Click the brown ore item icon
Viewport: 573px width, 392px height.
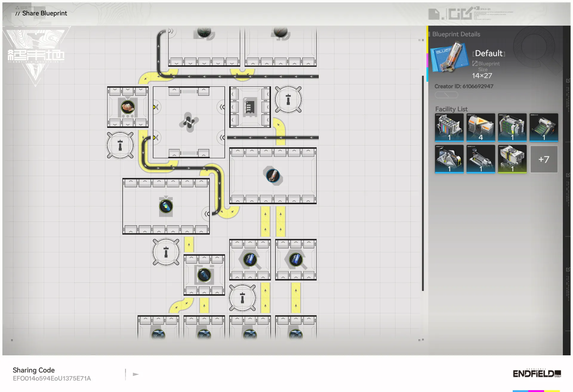click(128, 107)
